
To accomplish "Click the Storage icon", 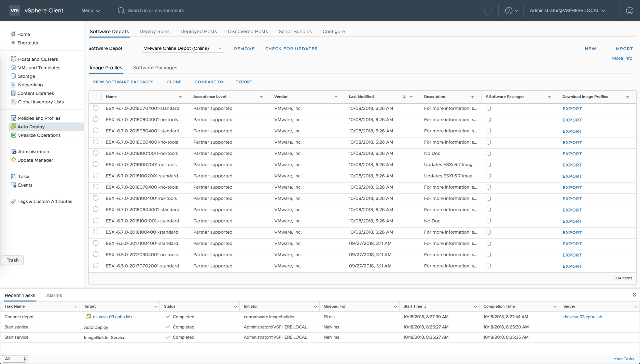I will [x=13, y=76].
